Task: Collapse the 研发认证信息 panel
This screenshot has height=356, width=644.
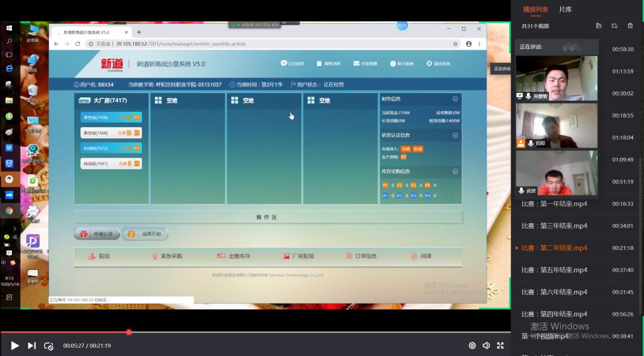Action: pos(455,135)
